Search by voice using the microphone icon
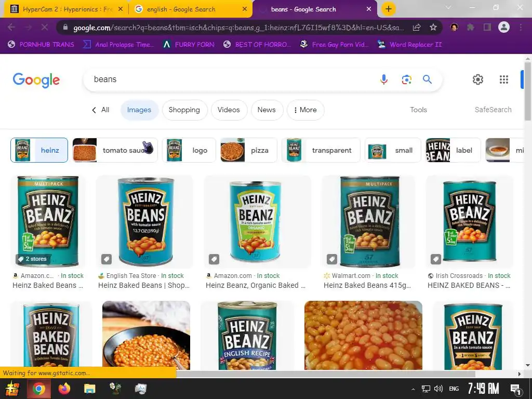Image resolution: width=532 pixels, height=399 pixels. pyautogui.click(x=384, y=79)
